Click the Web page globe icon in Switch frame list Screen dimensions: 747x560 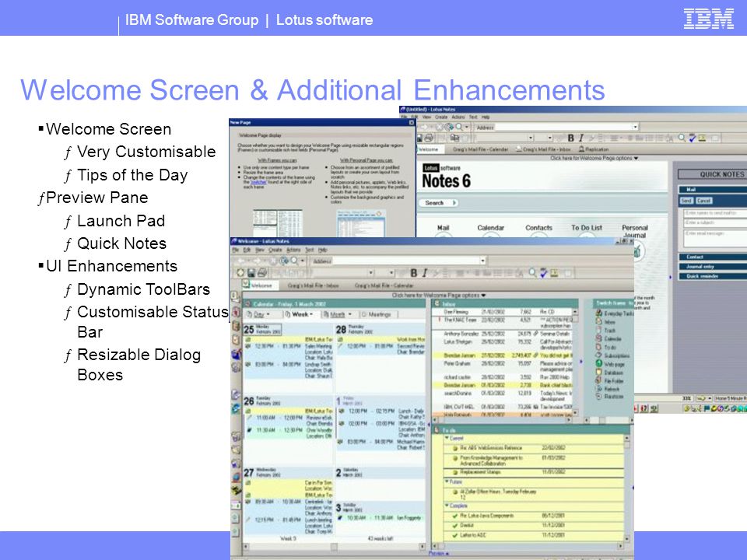pos(599,364)
